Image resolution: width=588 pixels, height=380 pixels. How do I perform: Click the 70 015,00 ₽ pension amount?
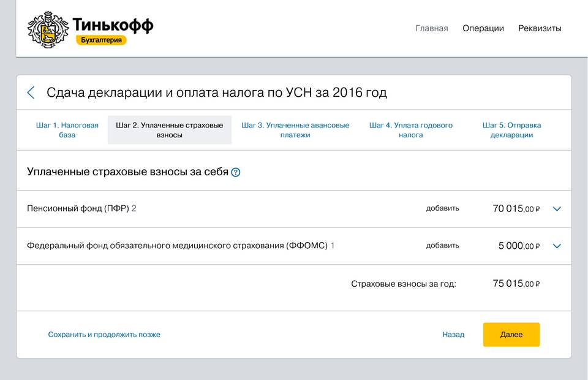coord(516,209)
